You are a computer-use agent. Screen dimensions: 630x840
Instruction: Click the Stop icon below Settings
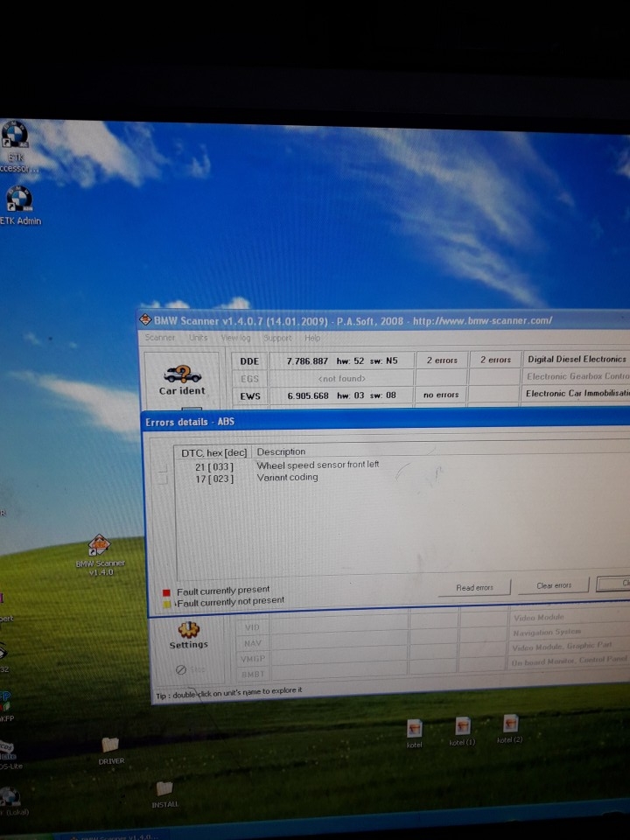click(181, 669)
